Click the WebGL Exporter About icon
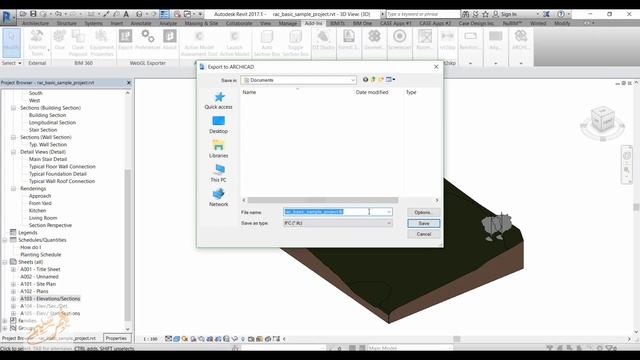640x360 pixels. coord(170,40)
